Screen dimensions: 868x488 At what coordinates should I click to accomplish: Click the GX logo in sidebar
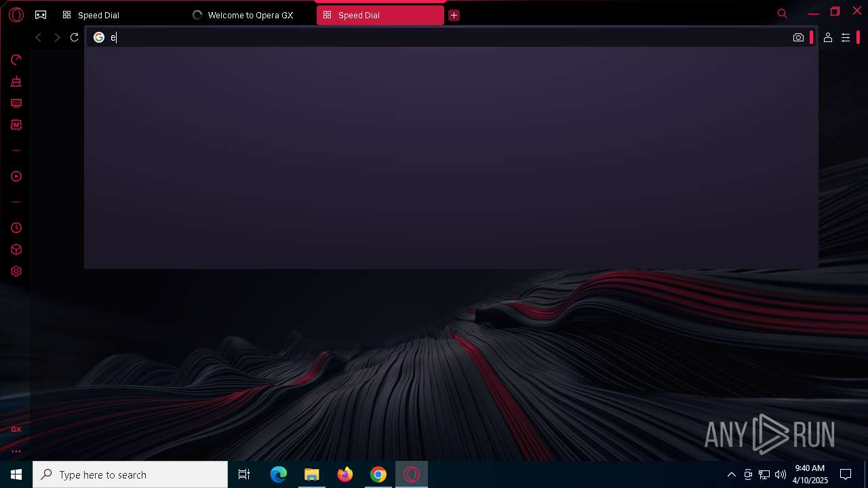point(16,429)
